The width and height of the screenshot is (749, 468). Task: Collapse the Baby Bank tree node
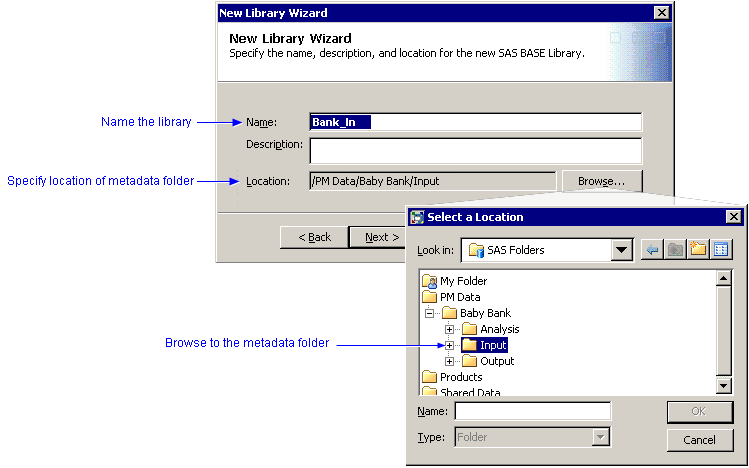430,313
